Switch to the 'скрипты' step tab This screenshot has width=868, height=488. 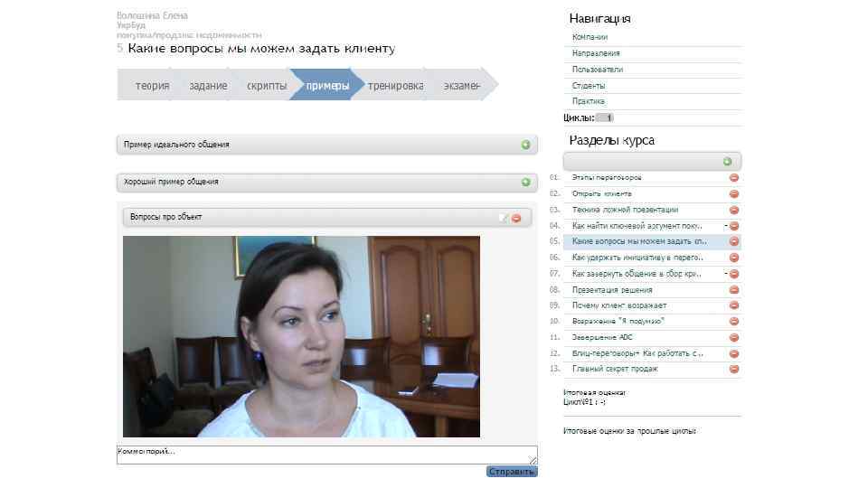click(266, 85)
